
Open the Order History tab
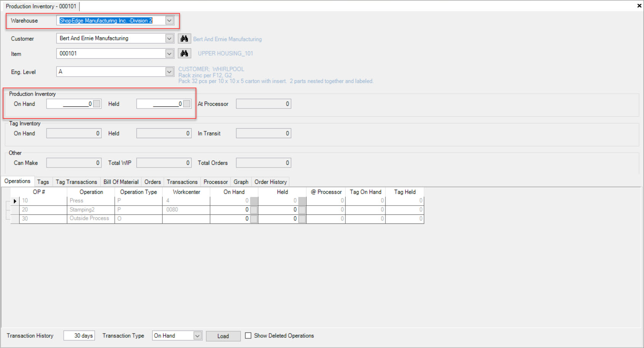click(271, 182)
